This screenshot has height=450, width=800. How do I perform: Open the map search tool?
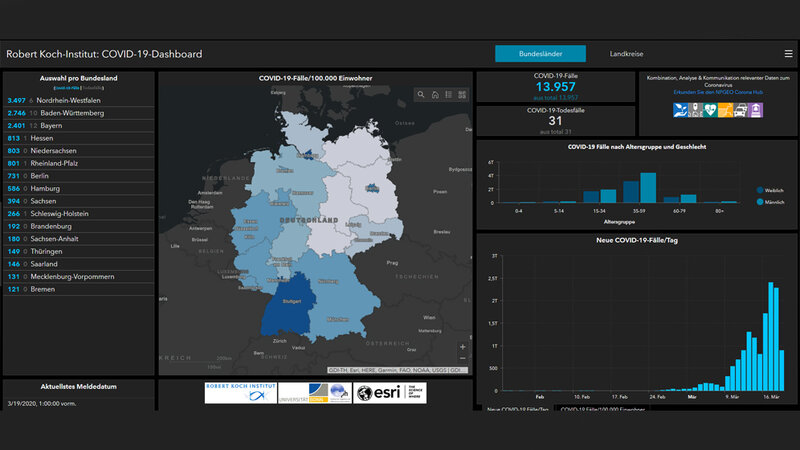[422, 95]
